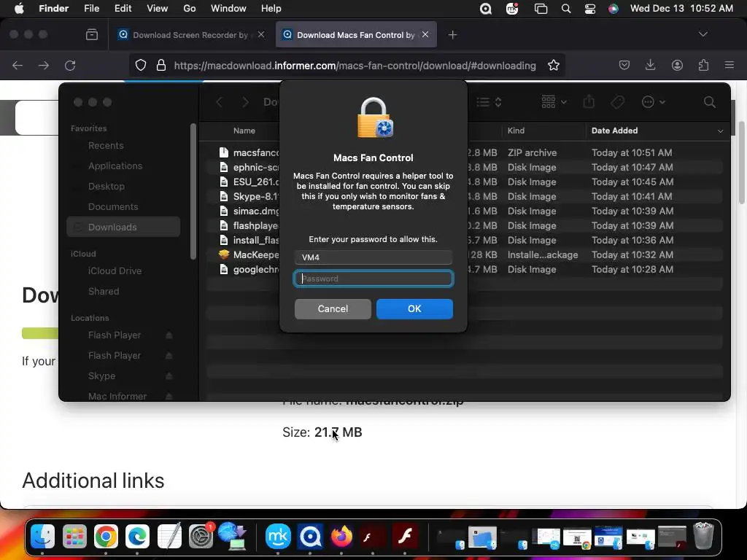Open Google Chrome from the Dock
This screenshot has height=560, width=747.
(106, 537)
